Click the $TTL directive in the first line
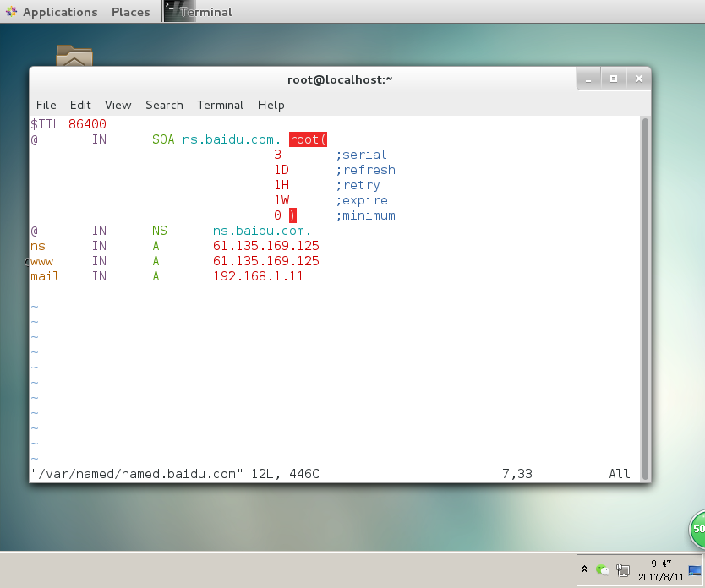The width and height of the screenshot is (705, 588). (46, 124)
